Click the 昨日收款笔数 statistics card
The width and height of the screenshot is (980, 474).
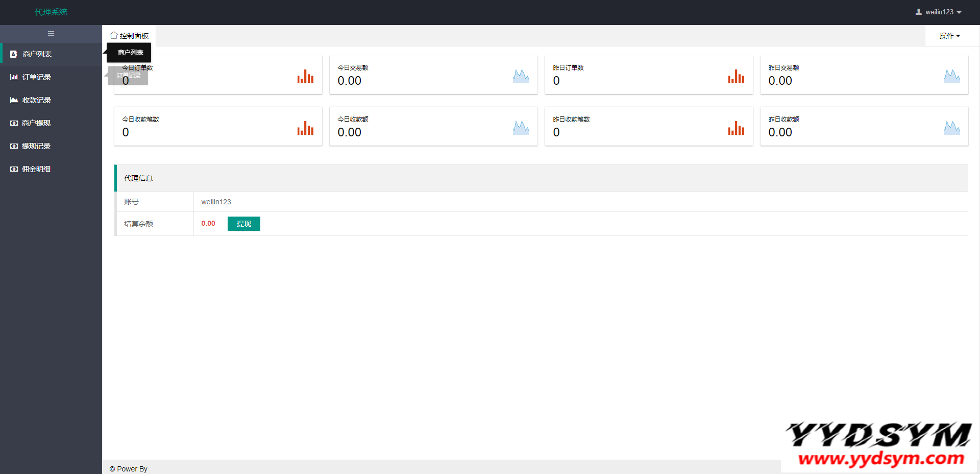pyautogui.click(x=649, y=126)
